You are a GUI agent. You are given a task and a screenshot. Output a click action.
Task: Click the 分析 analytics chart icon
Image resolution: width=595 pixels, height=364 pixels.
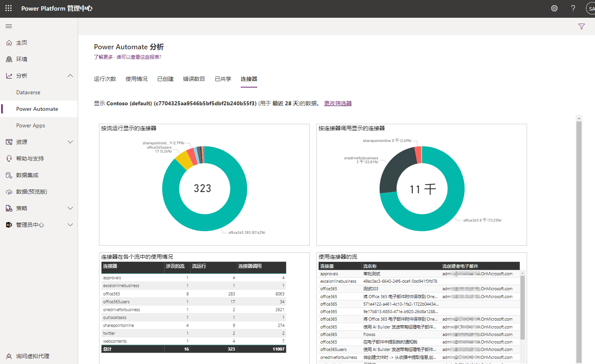9,76
